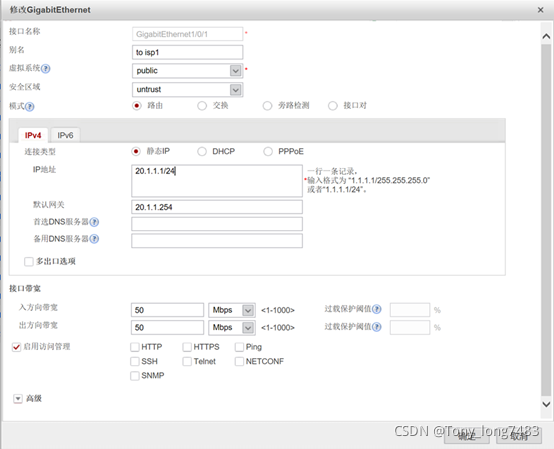The image size is (554, 449).
Task: Click the 入方向带宽 value field
Action: (x=167, y=310)
